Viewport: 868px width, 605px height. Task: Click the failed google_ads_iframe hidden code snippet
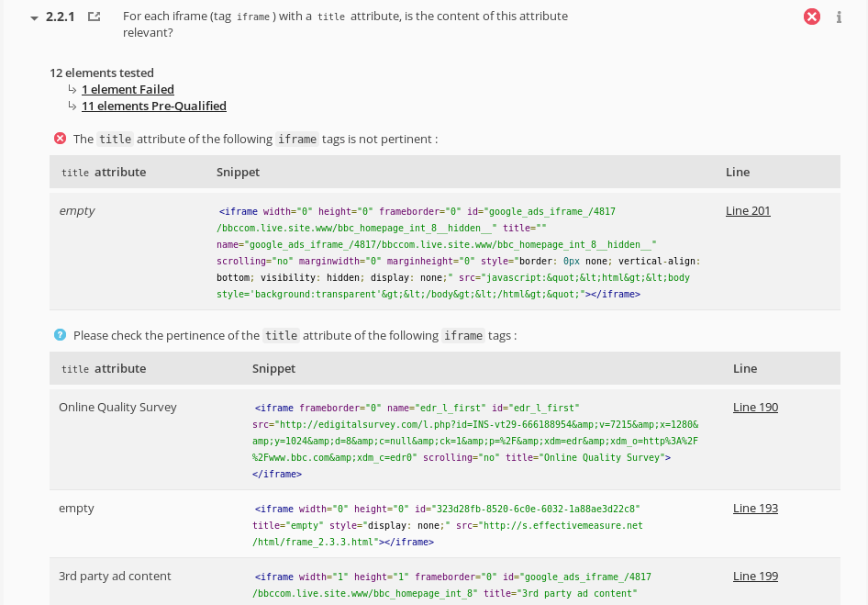pos(452,252)
